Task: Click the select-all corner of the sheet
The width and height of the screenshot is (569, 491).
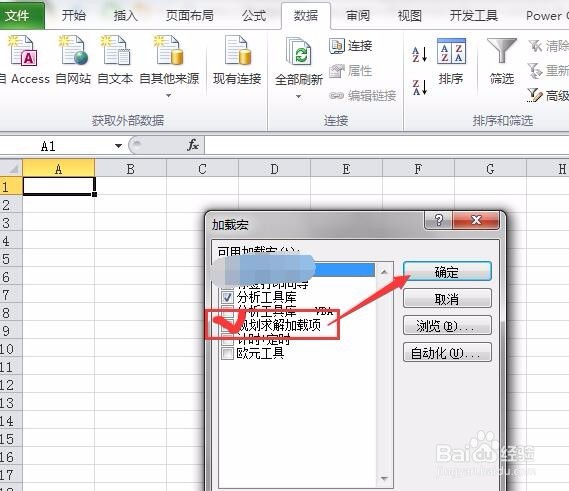Action: (12, 169)
